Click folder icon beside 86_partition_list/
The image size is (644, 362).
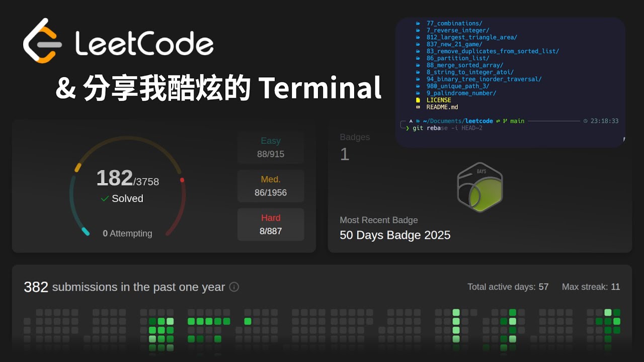click(x=418, y=58)
